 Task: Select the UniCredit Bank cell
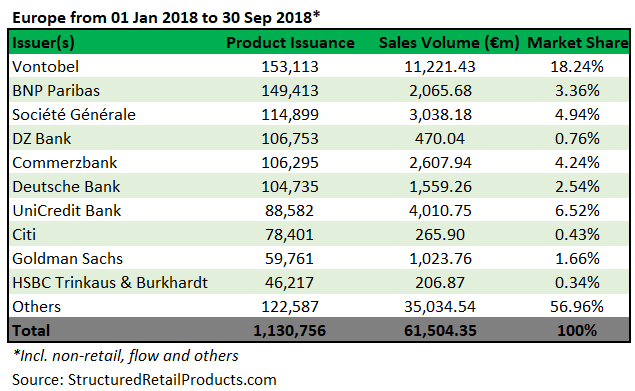coord(67,211)
